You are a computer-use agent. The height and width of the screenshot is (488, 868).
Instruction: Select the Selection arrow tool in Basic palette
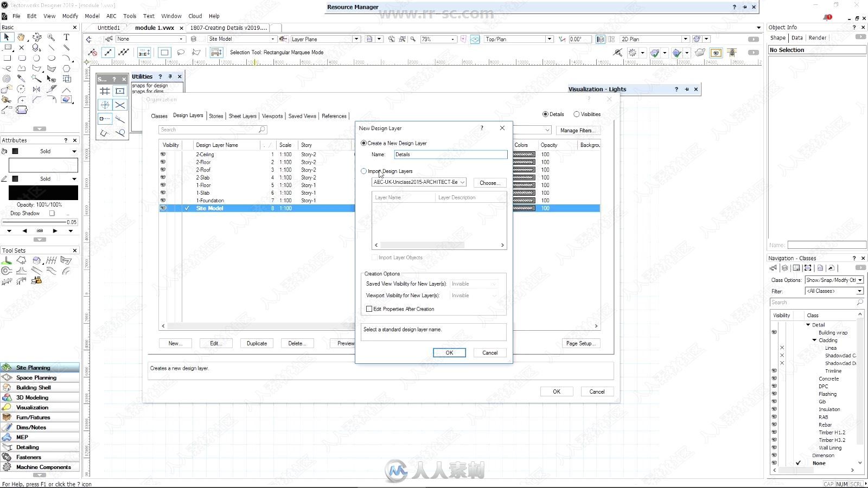7,37
